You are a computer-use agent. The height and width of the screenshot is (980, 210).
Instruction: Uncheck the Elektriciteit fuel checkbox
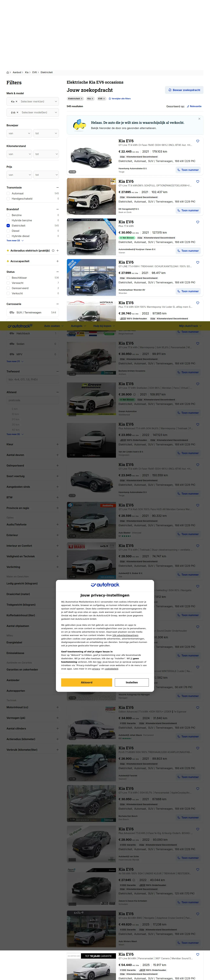8,226
